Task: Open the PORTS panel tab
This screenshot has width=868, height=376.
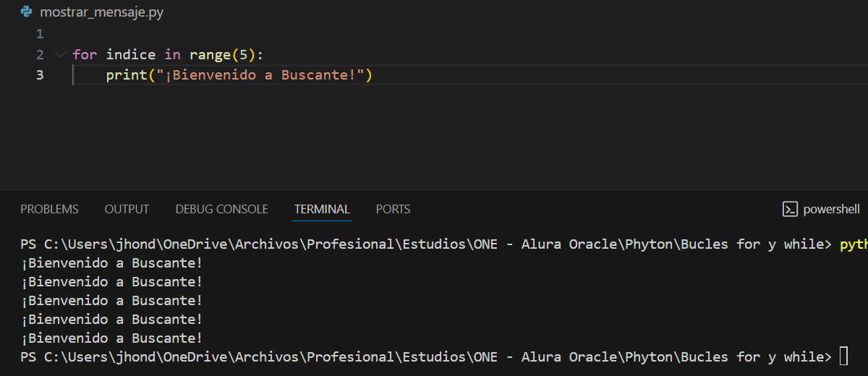Action: point(393,209)
